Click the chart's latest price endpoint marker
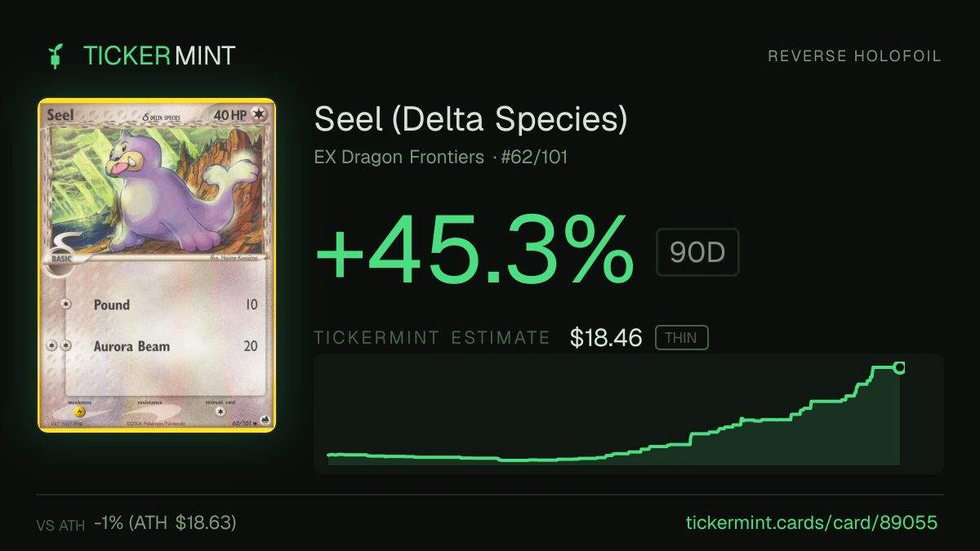 pos(899,368)
